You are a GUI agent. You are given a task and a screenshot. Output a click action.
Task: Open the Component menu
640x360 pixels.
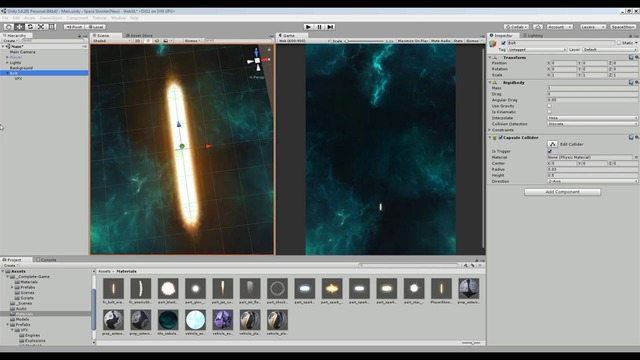coord(77,18)
